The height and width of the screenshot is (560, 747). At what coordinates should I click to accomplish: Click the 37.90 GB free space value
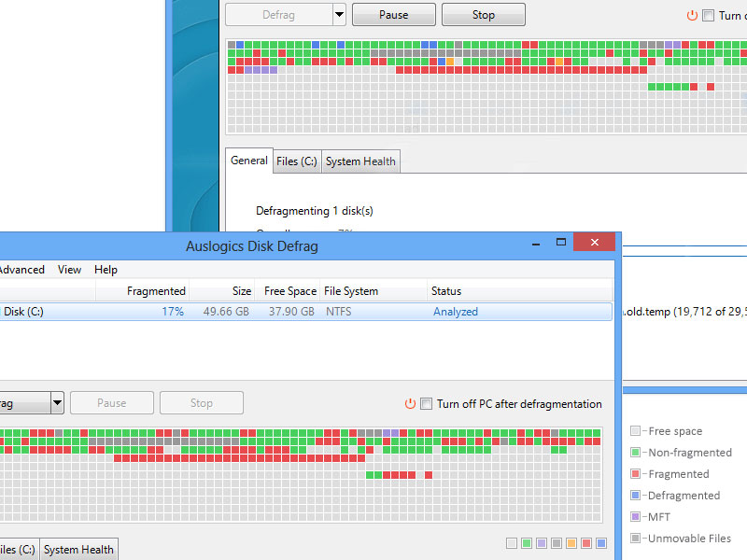pyautogui.click(x=291, y=312)
